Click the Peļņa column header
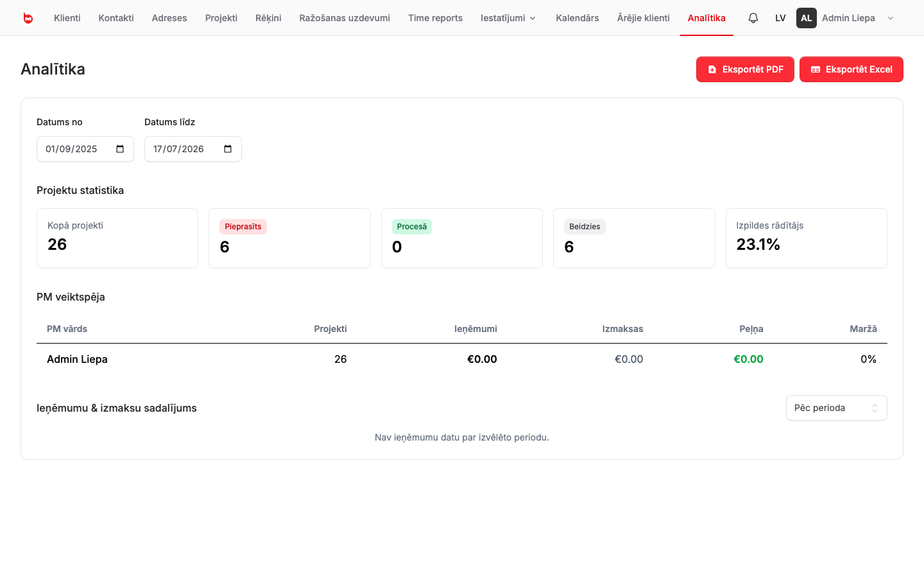Image resolution: width=924 pixels, height=578 pixels. (751, 329)
